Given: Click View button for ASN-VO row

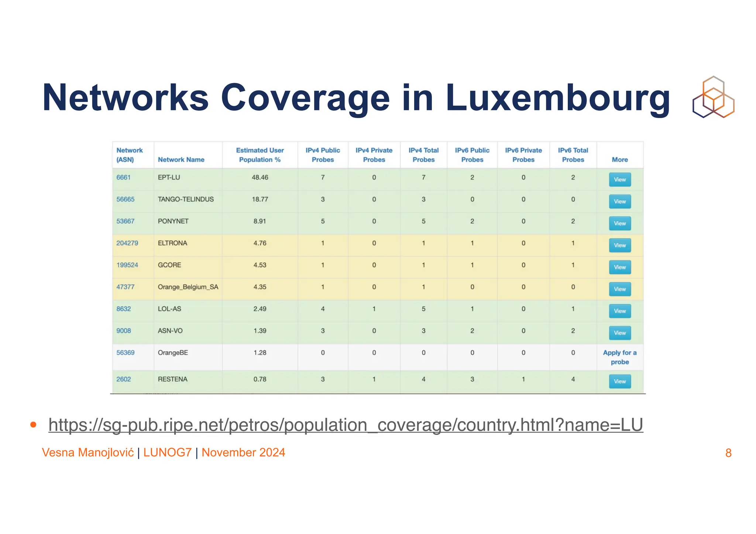Looking at the screenshot, I should tap(620, 333).
